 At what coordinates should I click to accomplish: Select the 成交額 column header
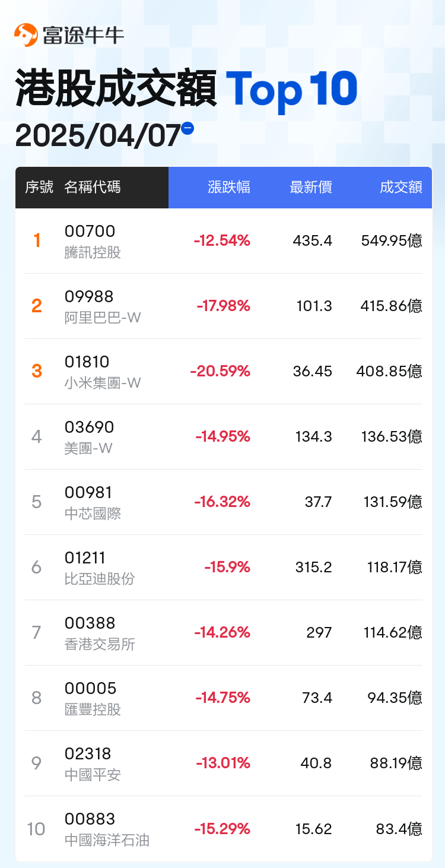click(x=401, y=188)
